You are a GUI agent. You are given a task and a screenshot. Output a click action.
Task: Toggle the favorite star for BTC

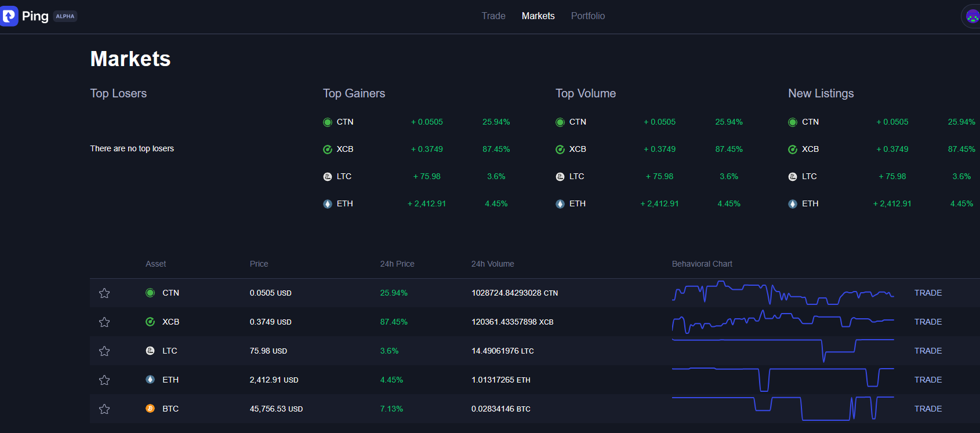[x=104, y=409]
